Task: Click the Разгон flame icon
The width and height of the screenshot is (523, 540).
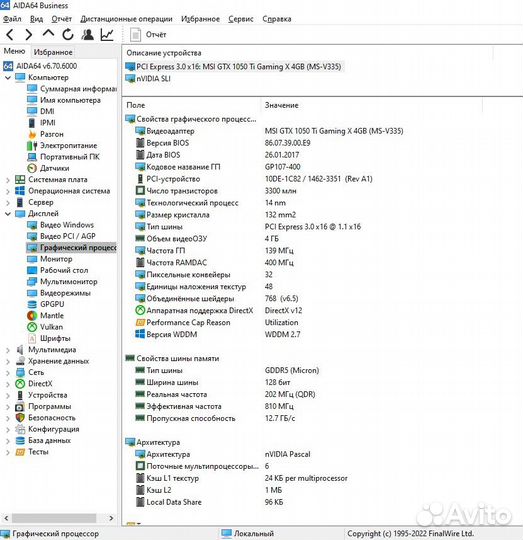Action: (32, 134)
